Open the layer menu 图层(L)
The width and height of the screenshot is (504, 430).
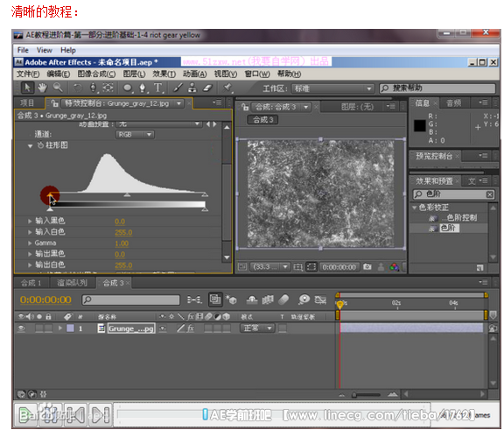click(134, 74)
